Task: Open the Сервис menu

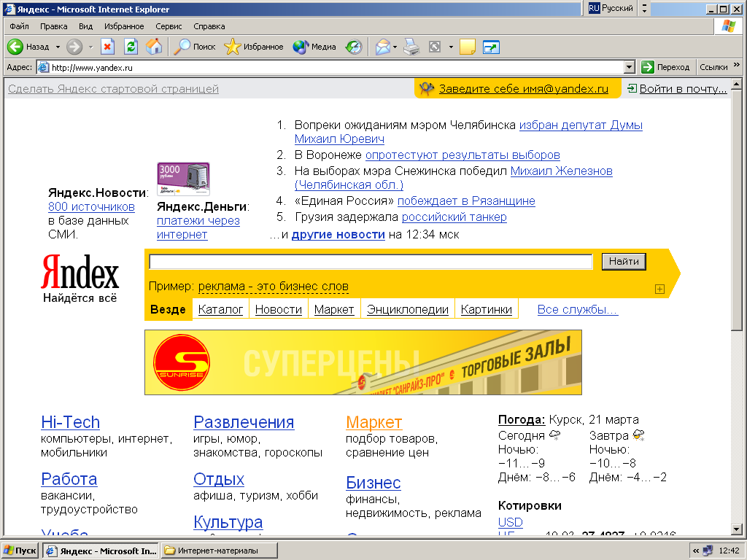Action: [169, 26]
